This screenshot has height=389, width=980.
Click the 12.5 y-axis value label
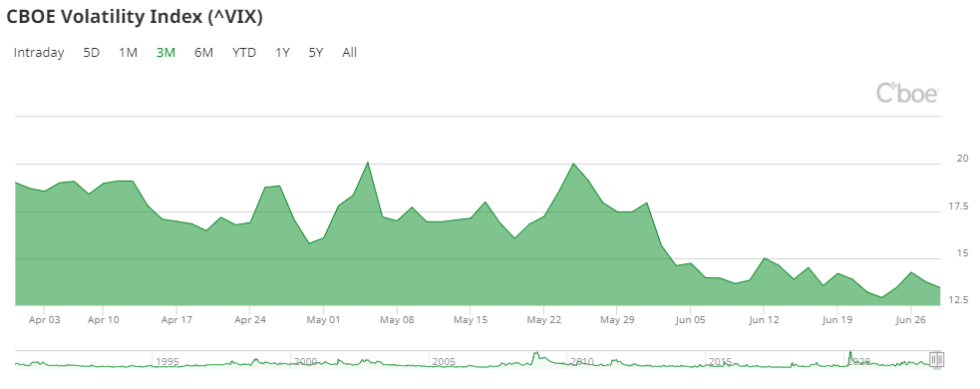coord(959,300)
